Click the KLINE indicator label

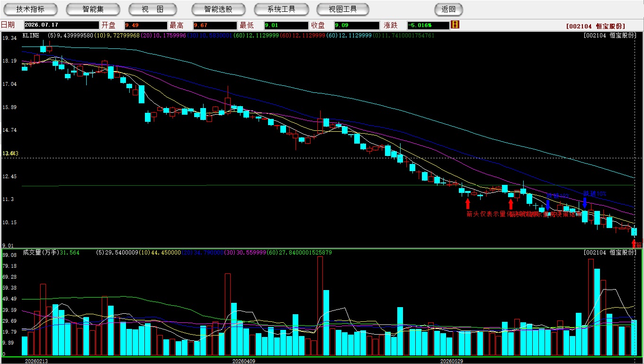point(31,35)
